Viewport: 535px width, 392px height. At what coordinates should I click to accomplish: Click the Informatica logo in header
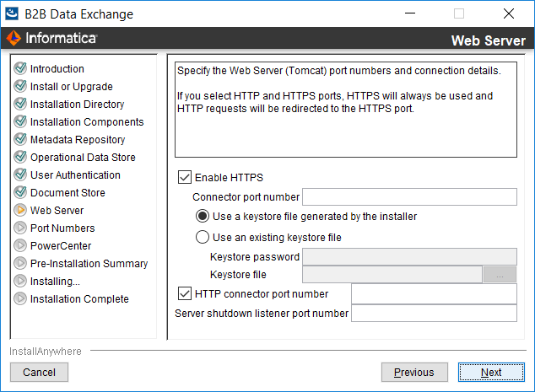(x=51, y=38)
